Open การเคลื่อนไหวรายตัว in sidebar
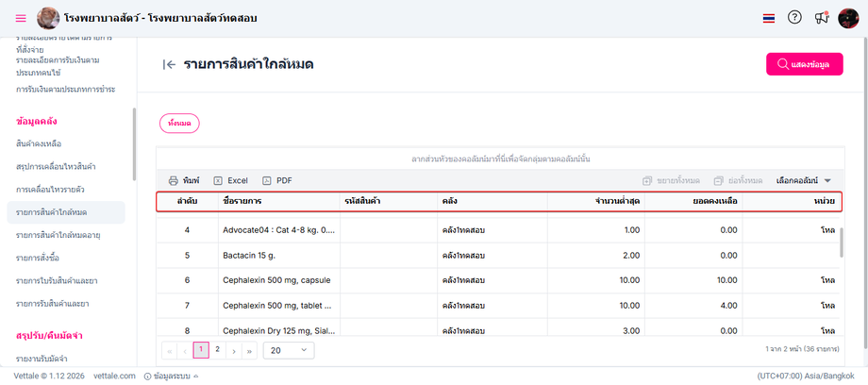The width and height of the screenshot is (868, 385). (x=50, y=190)
